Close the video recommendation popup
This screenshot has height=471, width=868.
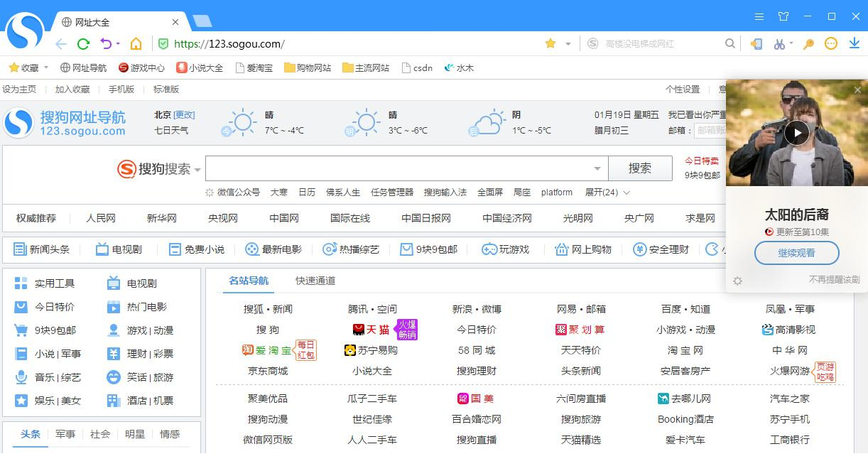click(x=858, y=90)
